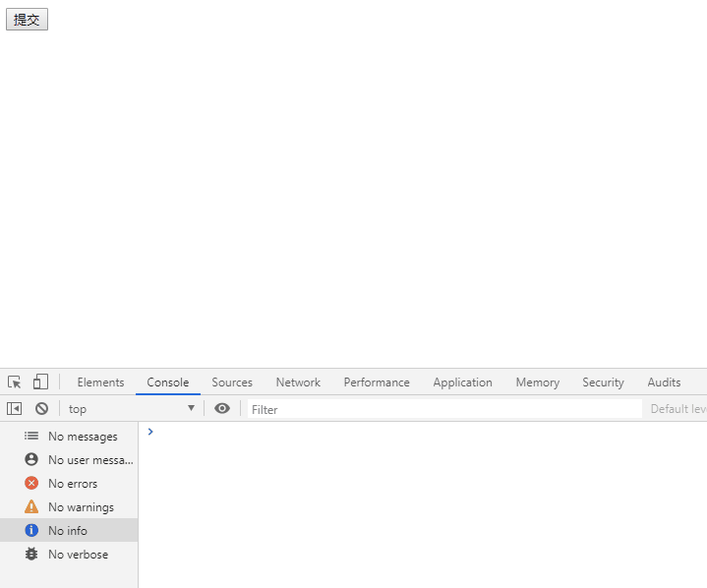
Task: Select the Application tab
Action: (x=462, y=382)
